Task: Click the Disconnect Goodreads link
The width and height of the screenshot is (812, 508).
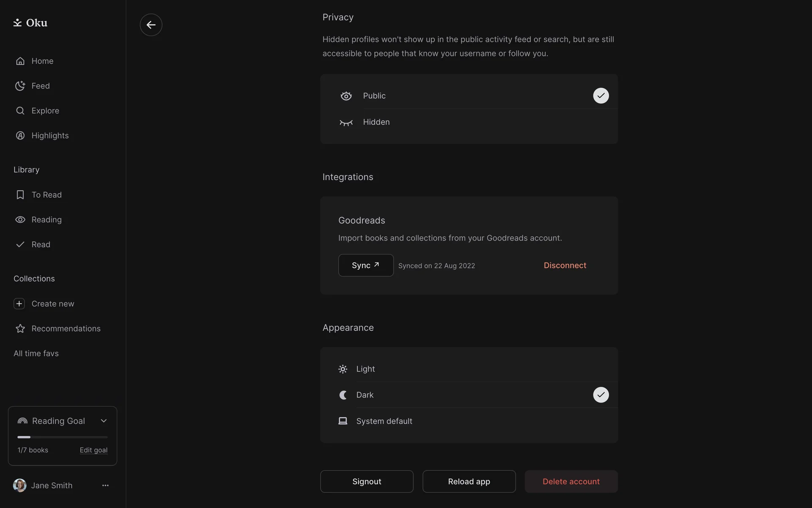Action: (x=565, y=265)
